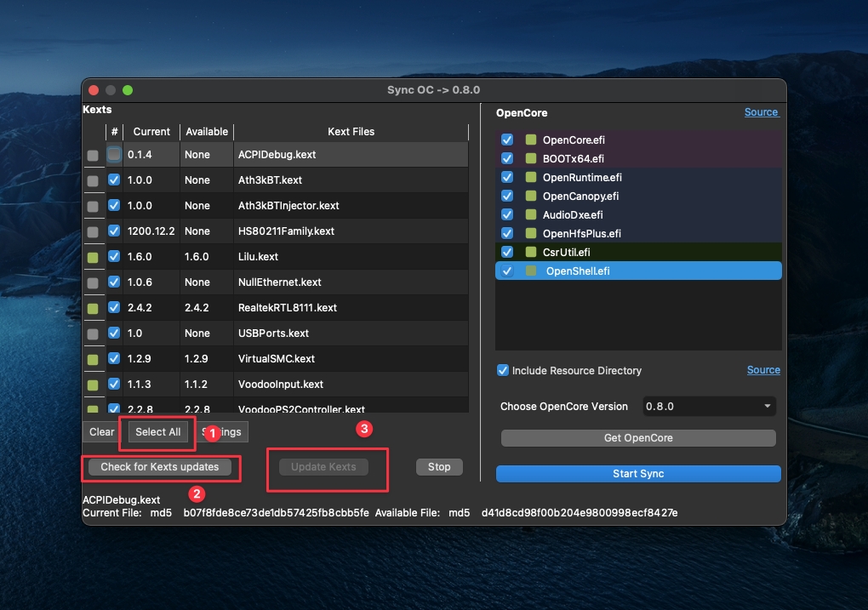The height and width of the screenshot is (610, 868).
Task: Click the Start Sync button
Action: [x=638, y=474]
